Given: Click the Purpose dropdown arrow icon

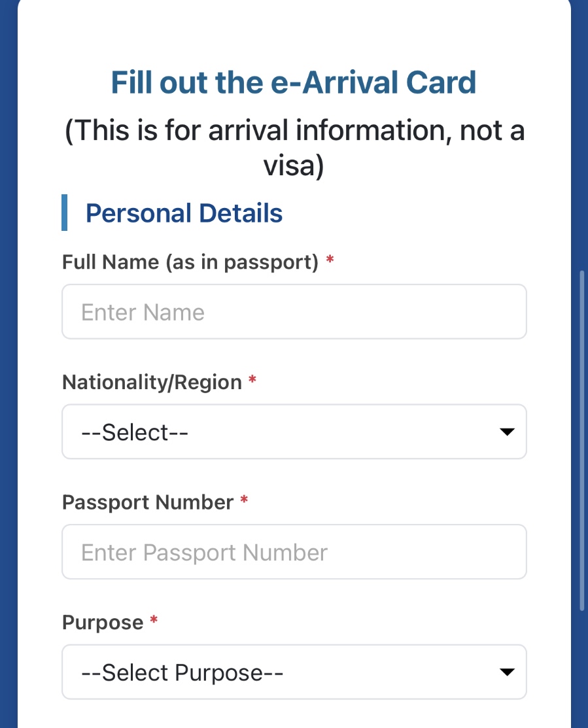Looking at the screenshot, I should tap(506, 672).
